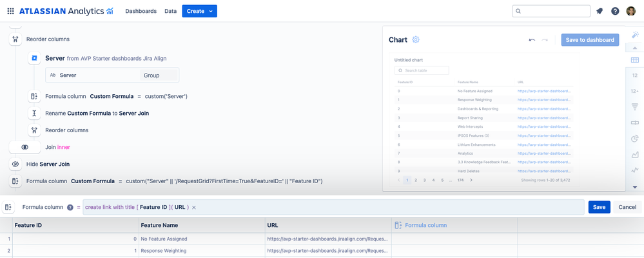Open the Dashboards menu item
Screen dimensions: 644x258
pos(141,11)
